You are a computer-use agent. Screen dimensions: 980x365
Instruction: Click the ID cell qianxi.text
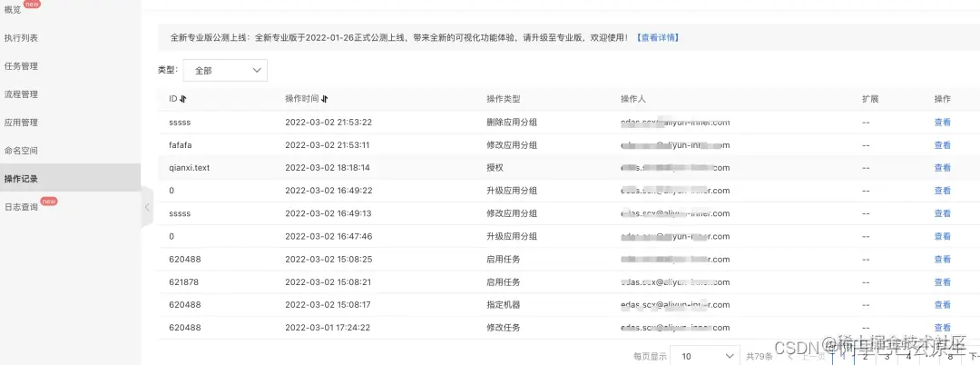(x=190, y=167)
